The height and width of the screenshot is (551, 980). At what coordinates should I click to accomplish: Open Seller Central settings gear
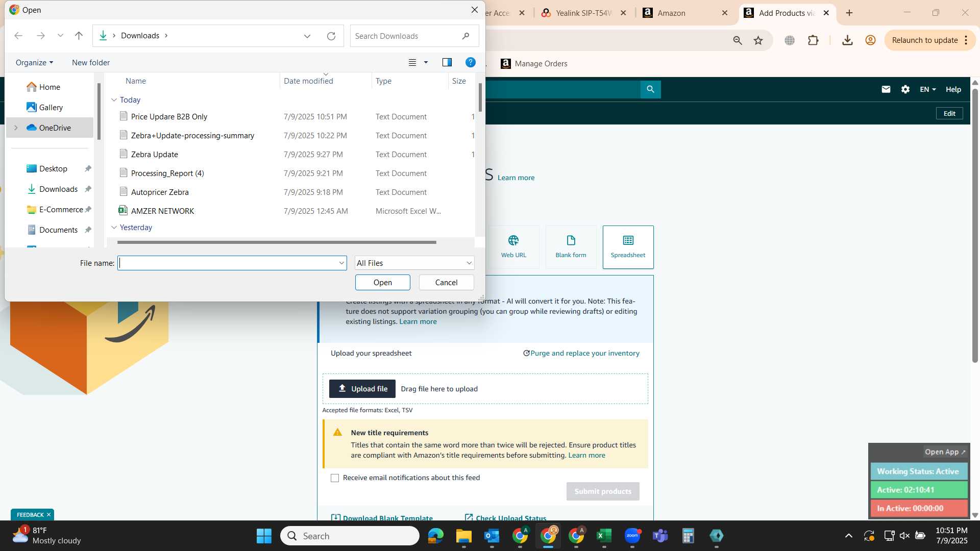click(905, 89)
